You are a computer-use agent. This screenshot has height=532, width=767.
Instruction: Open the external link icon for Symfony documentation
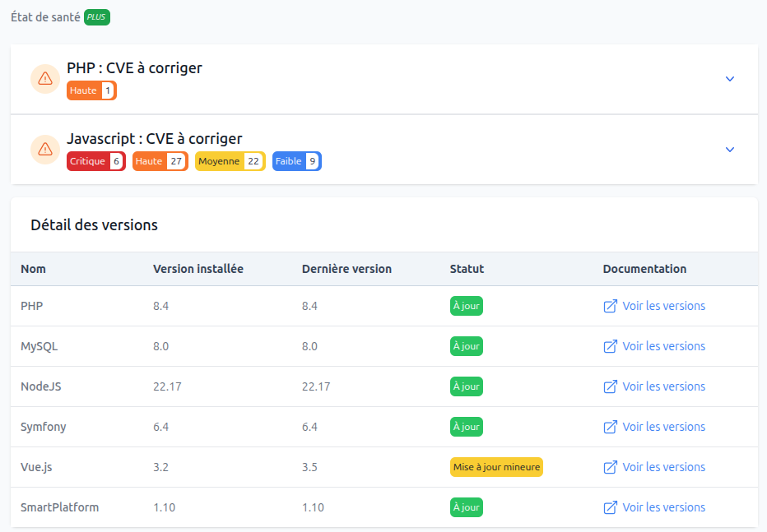pos(610,426)
